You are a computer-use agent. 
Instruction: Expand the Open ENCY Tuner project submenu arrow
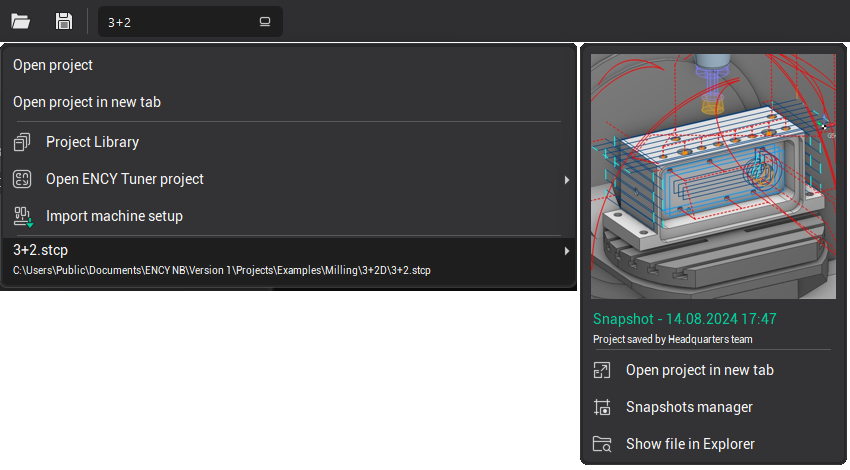point(566,180)
